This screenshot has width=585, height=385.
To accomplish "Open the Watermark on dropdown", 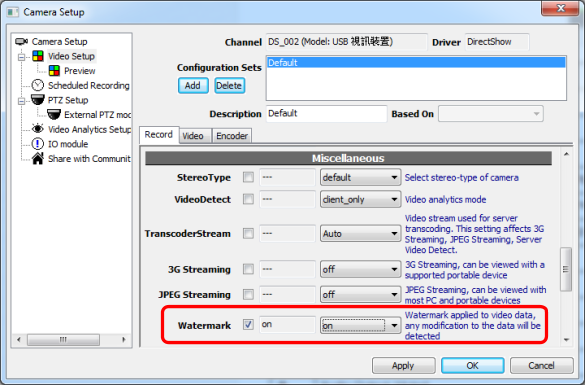I will [360, 325].
